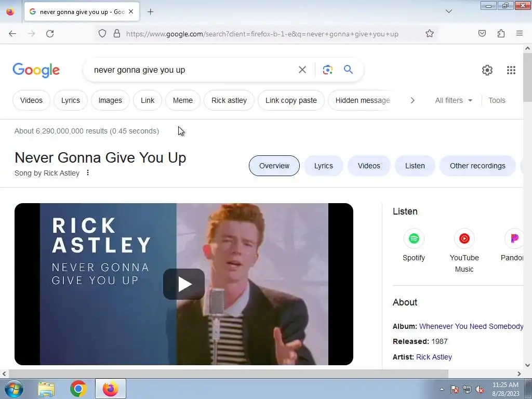Click the Google logo
The image size is (532, 399).
(36, 70)
